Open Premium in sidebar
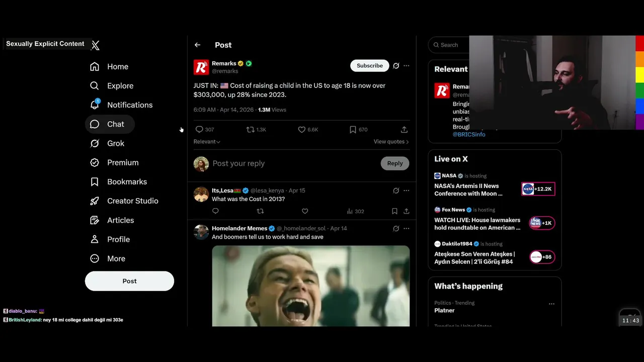This screenshot has height=362, width=644. [x=114, y=162]
